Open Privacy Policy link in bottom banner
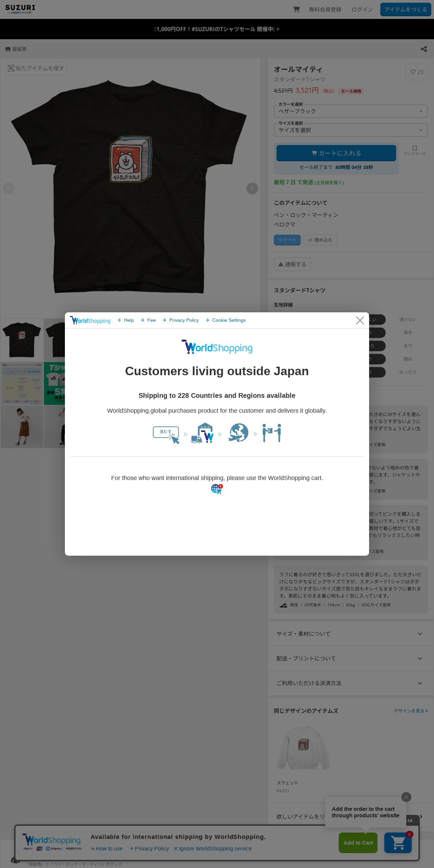Screen dimensions: 434x868 click(149, 848)
